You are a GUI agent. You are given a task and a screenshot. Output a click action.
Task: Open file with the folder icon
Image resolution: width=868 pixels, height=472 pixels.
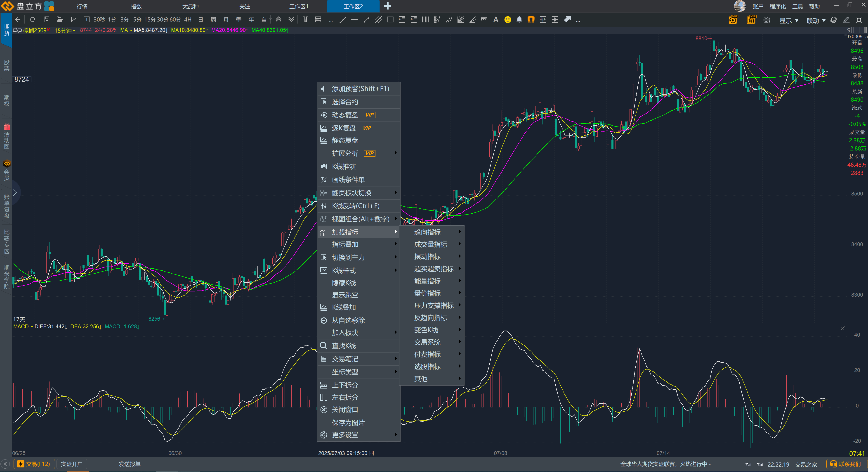tap(60, 19)
